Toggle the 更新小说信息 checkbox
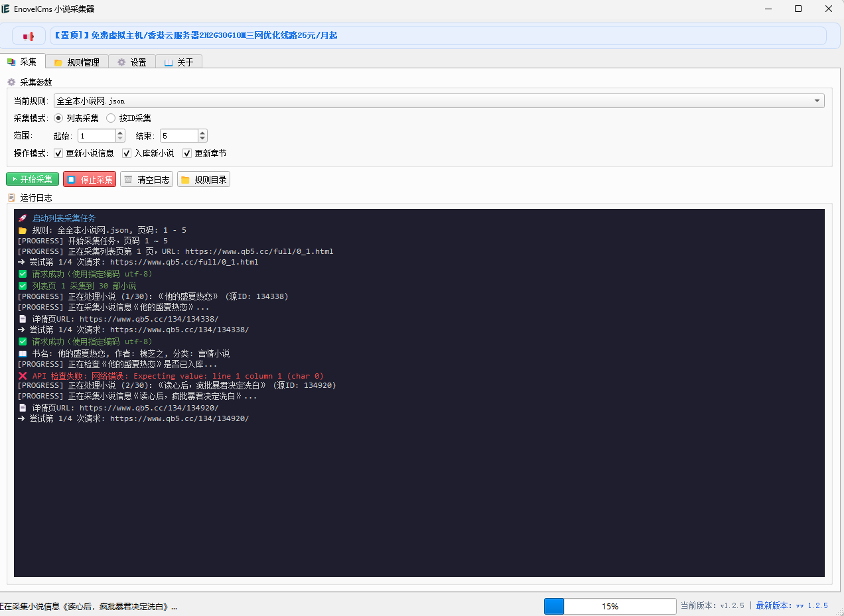The image size is (844, 616). coord(58,153)
